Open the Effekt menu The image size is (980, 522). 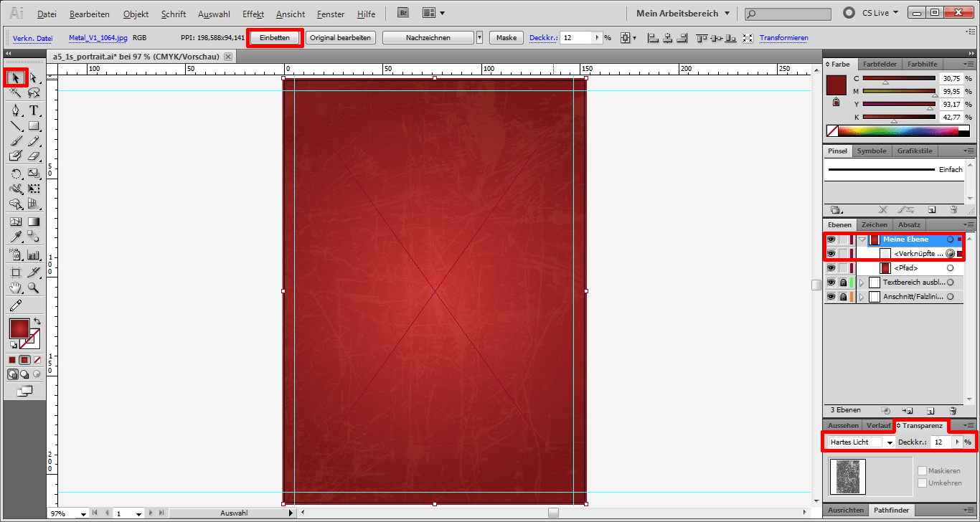[x=253, y=14]
